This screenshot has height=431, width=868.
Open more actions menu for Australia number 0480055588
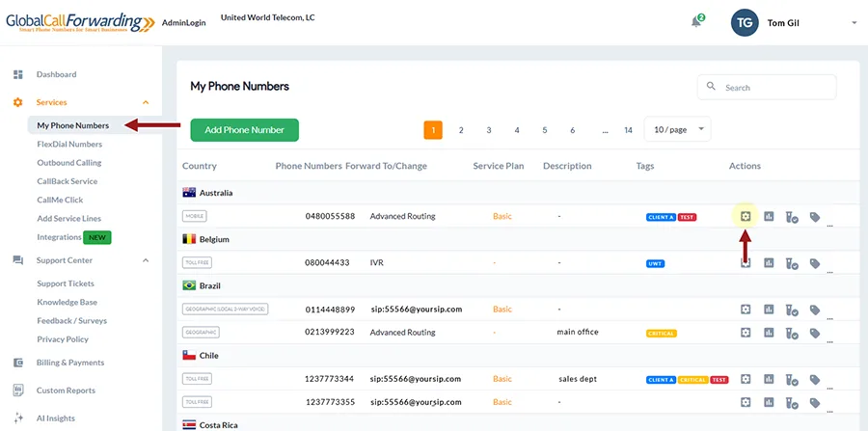(829, 226)
